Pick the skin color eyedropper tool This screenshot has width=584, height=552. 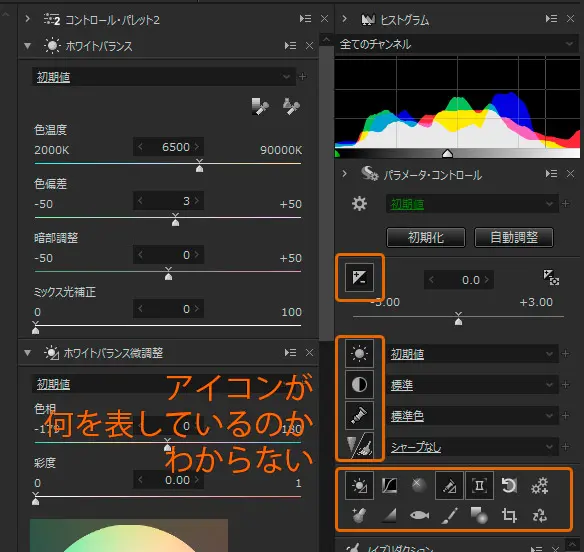(x=291, y=107)
